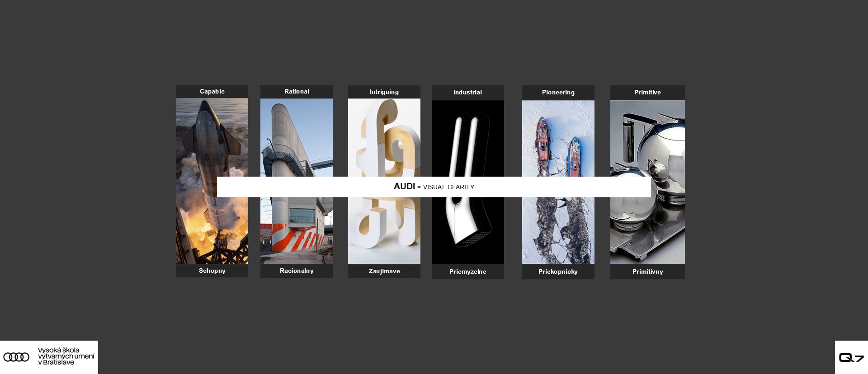Click the 'Priemyzelne' caption
868x374 pixels.
468,271
